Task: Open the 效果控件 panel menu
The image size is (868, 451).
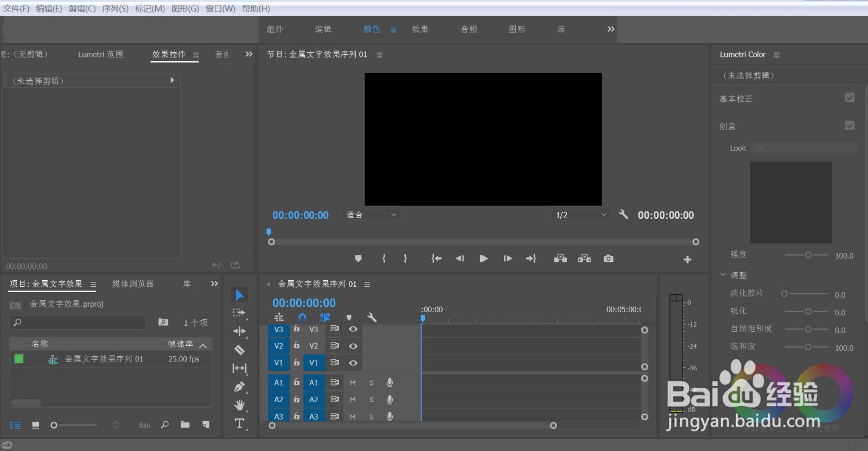Action: click(196, 55)
